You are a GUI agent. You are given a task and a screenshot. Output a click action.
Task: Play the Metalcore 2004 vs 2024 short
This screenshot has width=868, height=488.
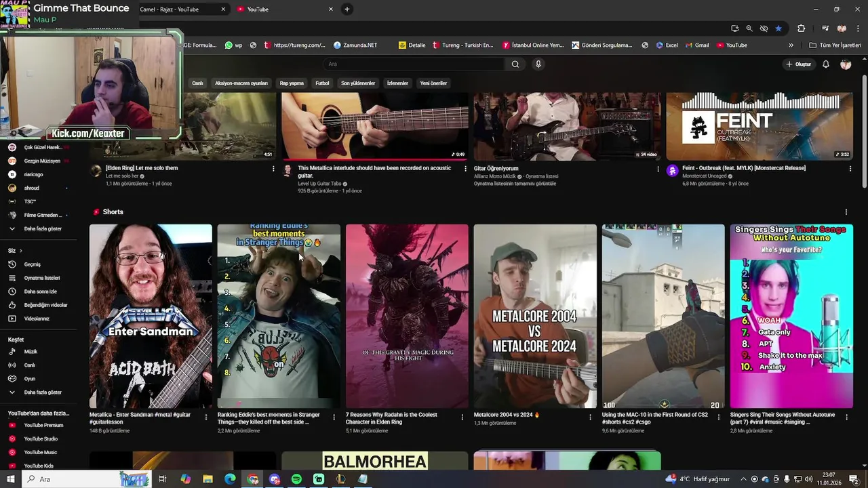[535, 316]
